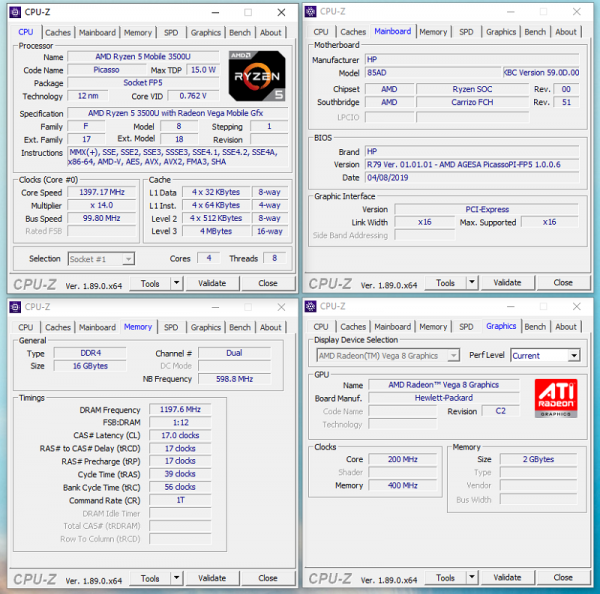600x594 pixels.
Task: Click the GPU Name AMD Radeon Vega 8 Graphics
Action: pyautogui.click(x=444, y=385)
